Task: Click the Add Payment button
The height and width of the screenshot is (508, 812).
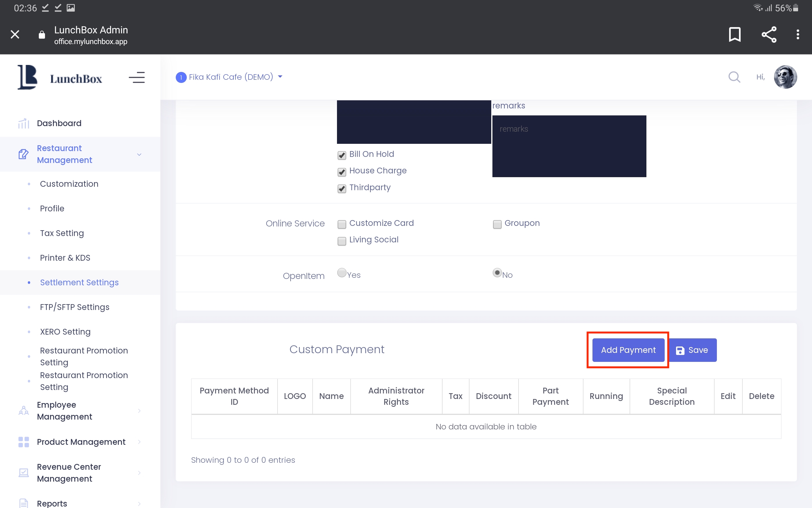Action: [628, 350]
